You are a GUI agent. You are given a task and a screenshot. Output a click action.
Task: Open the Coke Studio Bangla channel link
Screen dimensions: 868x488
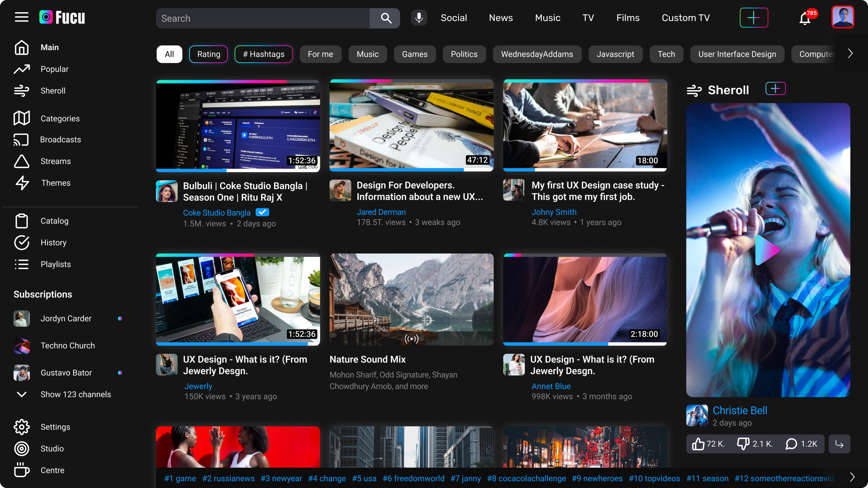[x=217, y=213]
